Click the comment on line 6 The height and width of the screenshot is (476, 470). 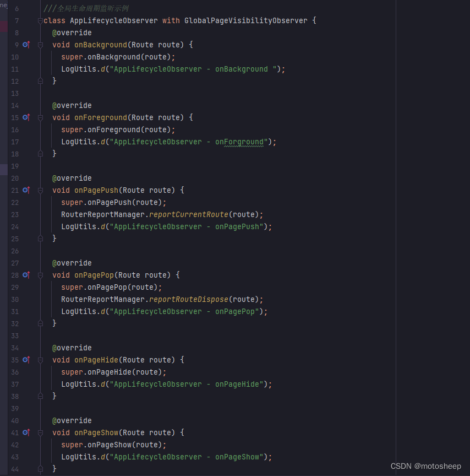pos(86,8)
